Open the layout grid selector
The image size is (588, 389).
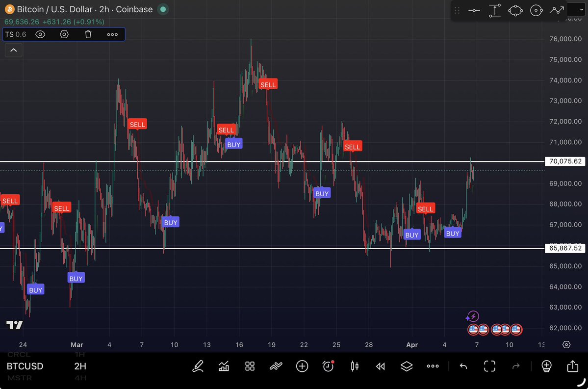coord(250,366)
